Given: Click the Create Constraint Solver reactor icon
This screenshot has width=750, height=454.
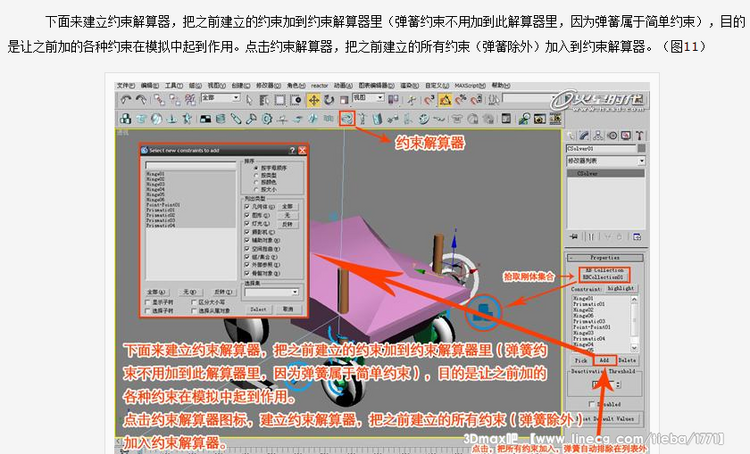Looking at the screenshot, I should coord(347,118).
